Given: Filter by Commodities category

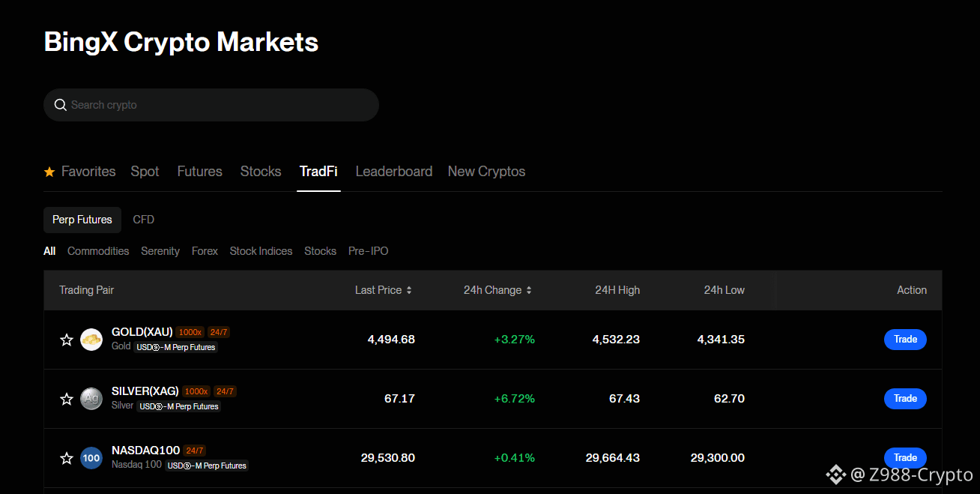Looking at the screenshot, I should tap(98, 251).
